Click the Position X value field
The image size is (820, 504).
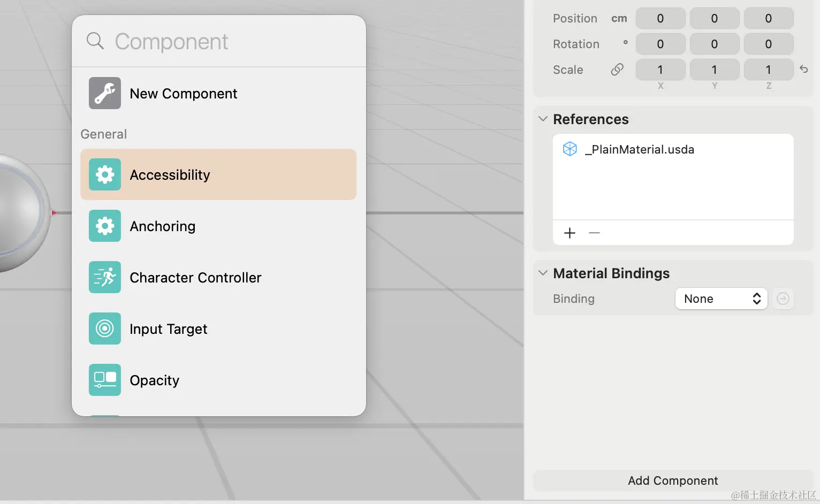click(660, 18)
